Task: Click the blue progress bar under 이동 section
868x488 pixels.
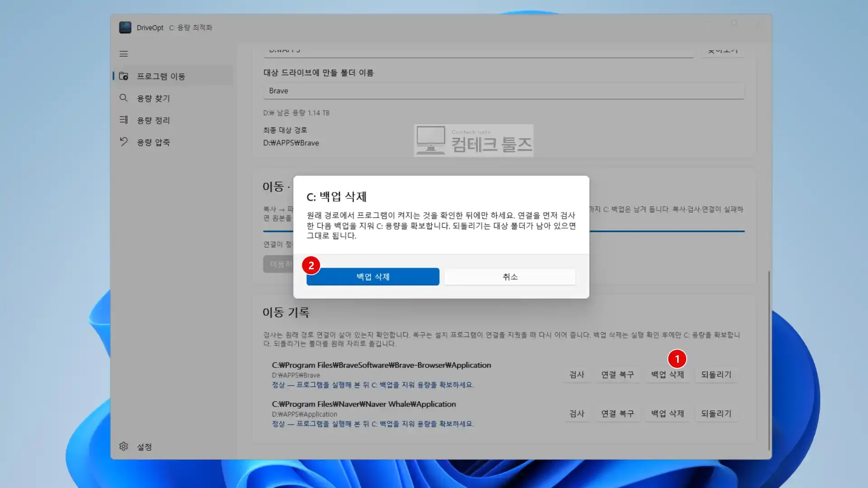Action: click(x=504, y=231)
